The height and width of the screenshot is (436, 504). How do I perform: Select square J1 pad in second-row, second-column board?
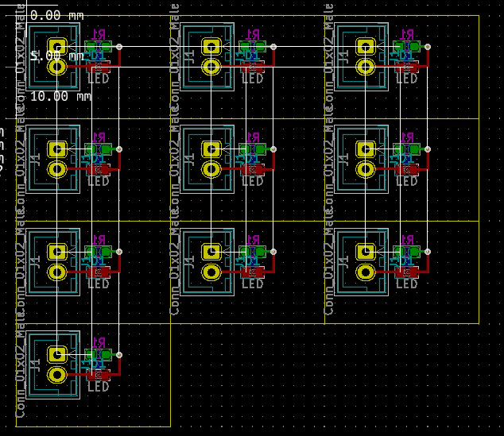point(211,149)
